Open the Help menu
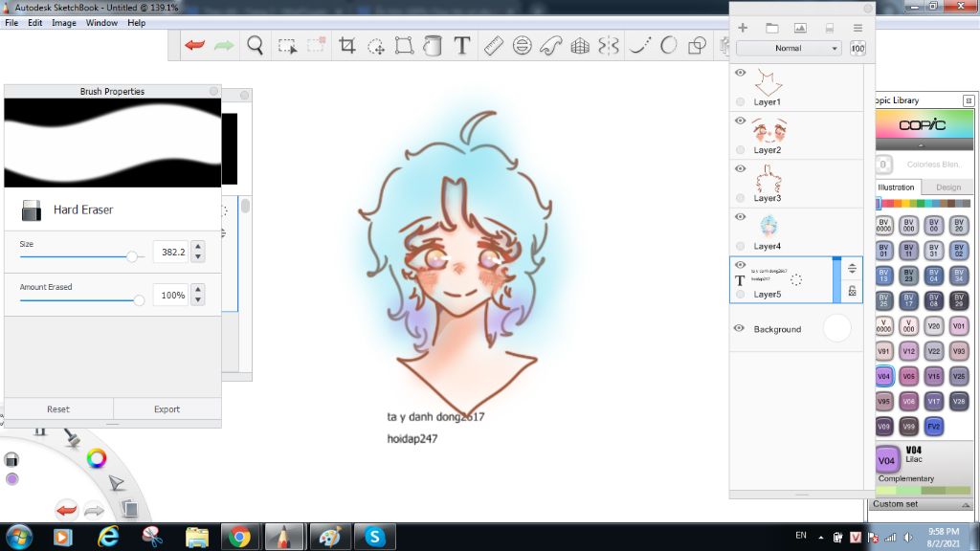The image size is (980, 551). [136, 23]
